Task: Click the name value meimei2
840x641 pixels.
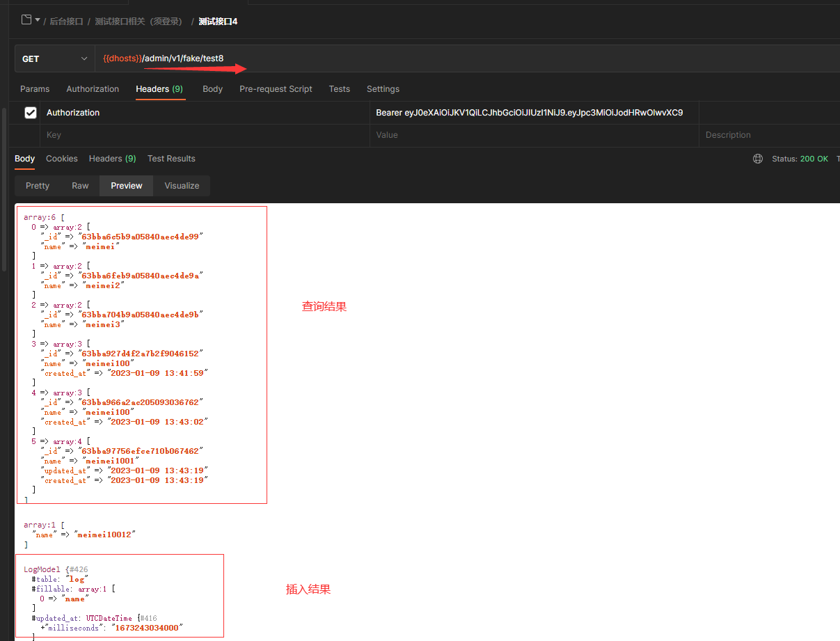Action: (104, 285)
